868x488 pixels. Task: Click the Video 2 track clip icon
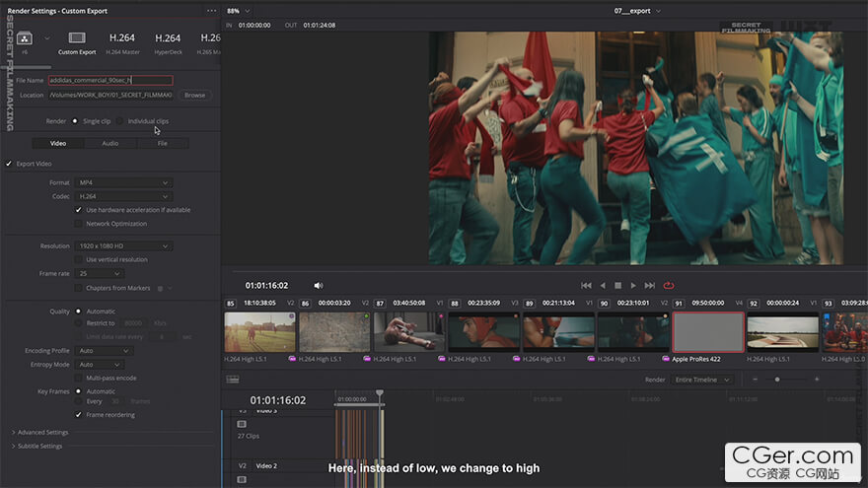tap(242, 479)
